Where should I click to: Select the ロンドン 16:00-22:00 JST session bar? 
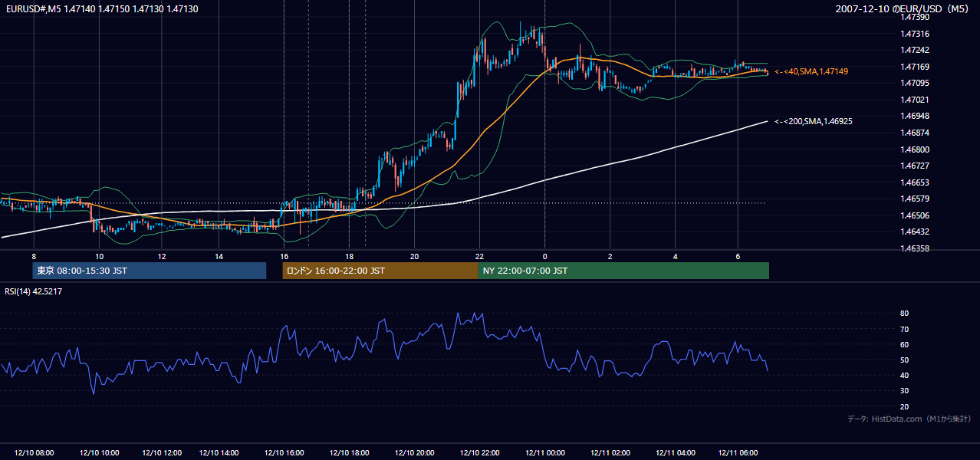380,271
